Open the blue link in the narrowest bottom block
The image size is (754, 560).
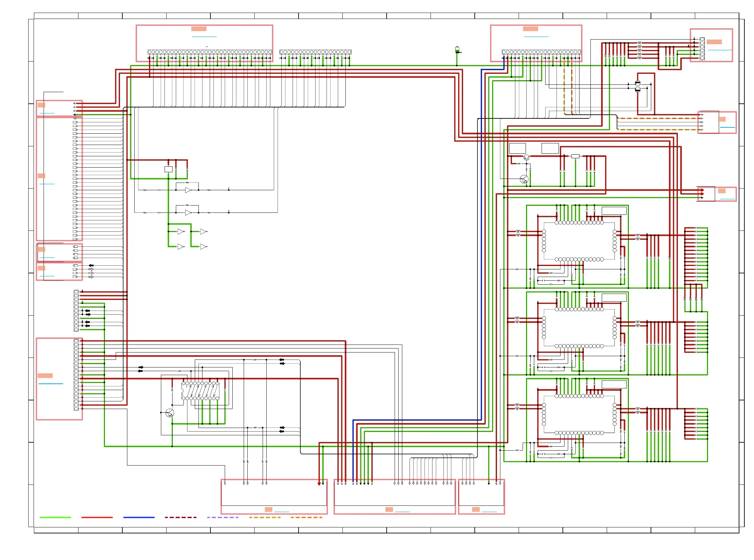click(489, 512)
